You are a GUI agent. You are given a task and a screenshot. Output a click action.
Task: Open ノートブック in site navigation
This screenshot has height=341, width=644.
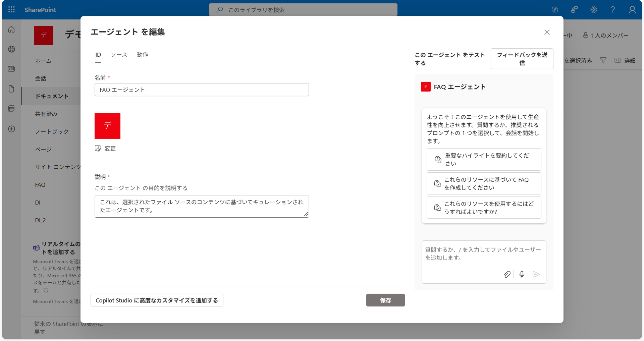click(x=52, y=132)
